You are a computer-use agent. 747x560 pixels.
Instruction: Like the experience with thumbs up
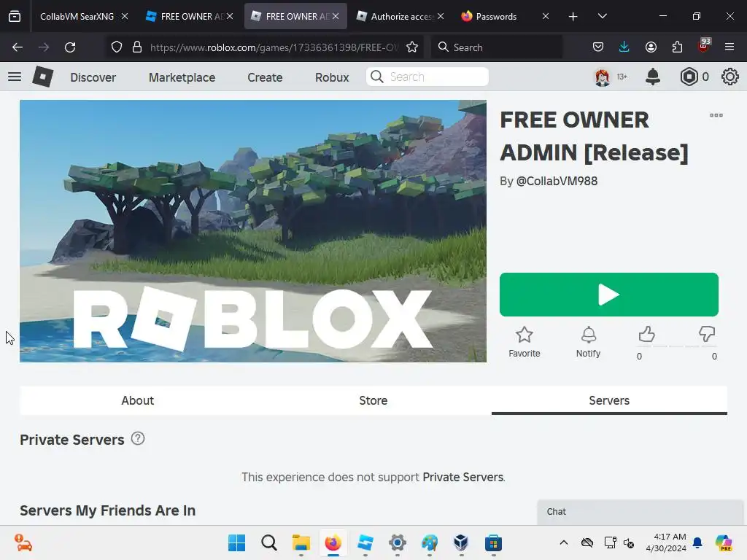tap(646, 335)
